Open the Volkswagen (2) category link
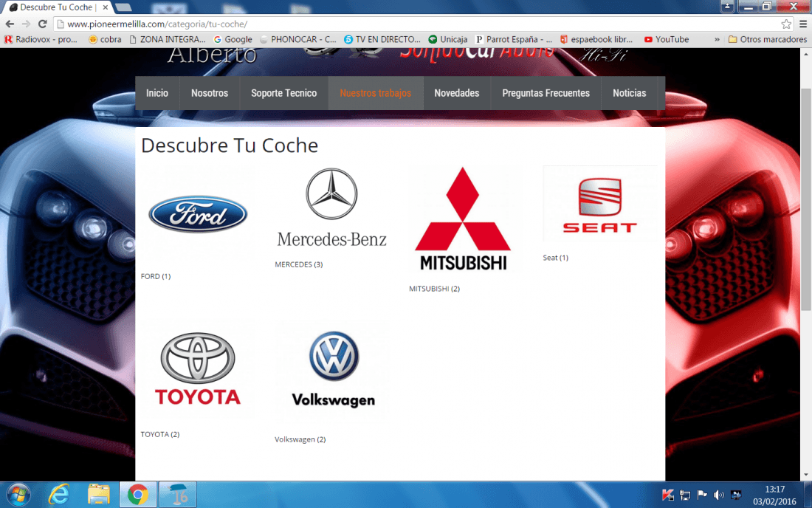 (300, 439)
